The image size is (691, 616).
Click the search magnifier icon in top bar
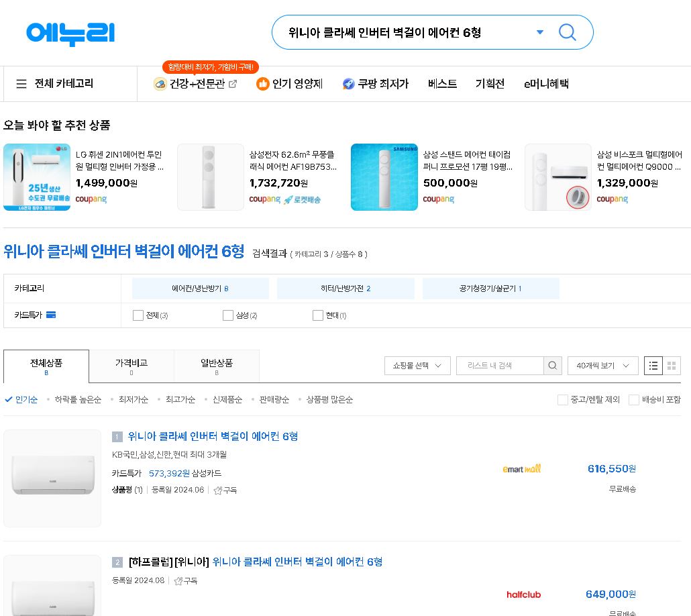pos(567,32)
